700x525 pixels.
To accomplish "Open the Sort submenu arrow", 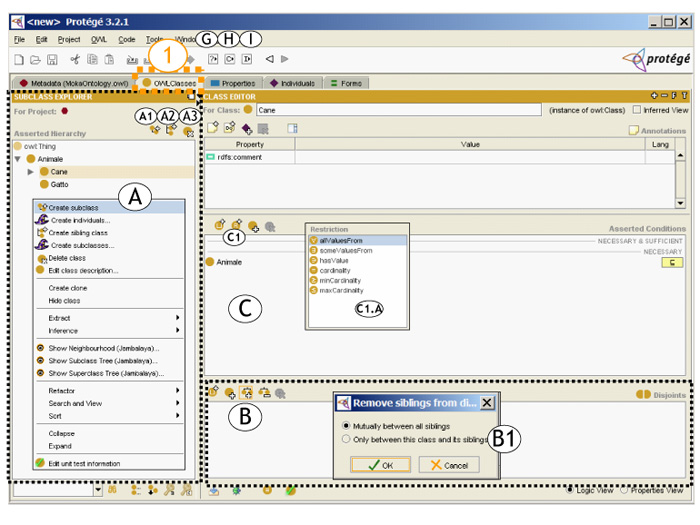I will tap(178, 415).
